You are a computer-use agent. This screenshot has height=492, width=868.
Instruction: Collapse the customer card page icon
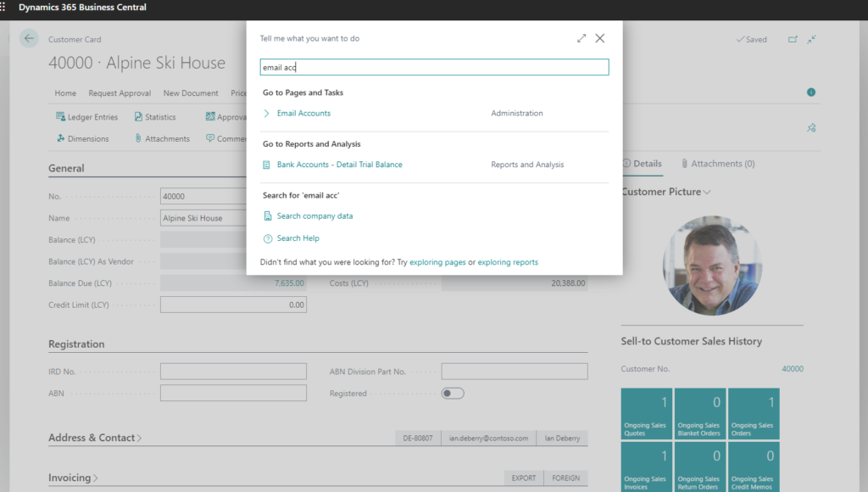(811, 39)
